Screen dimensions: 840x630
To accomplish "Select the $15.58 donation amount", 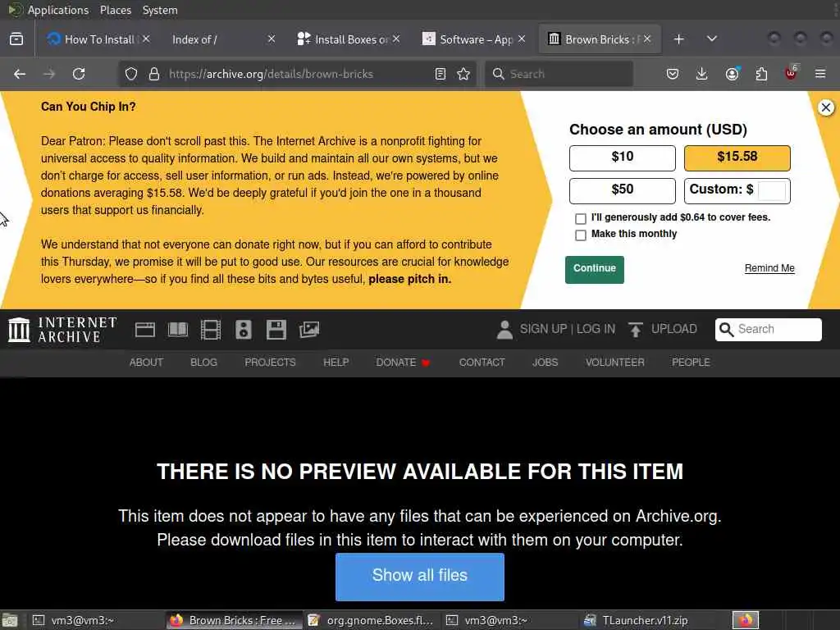I will click(x=737, y=158).
